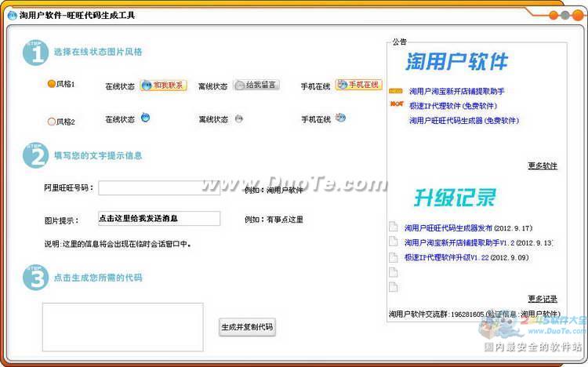Select the 风格1 radio button

(52, 84)
